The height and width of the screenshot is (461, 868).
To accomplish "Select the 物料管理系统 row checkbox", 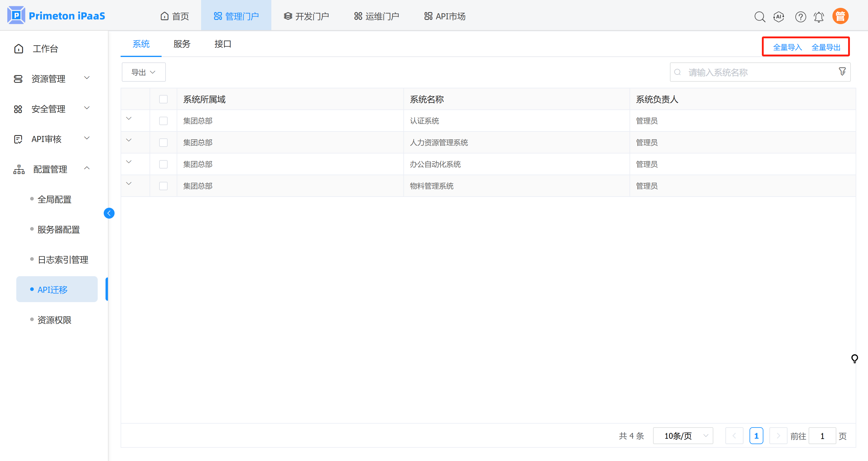I will coord(163,186).
